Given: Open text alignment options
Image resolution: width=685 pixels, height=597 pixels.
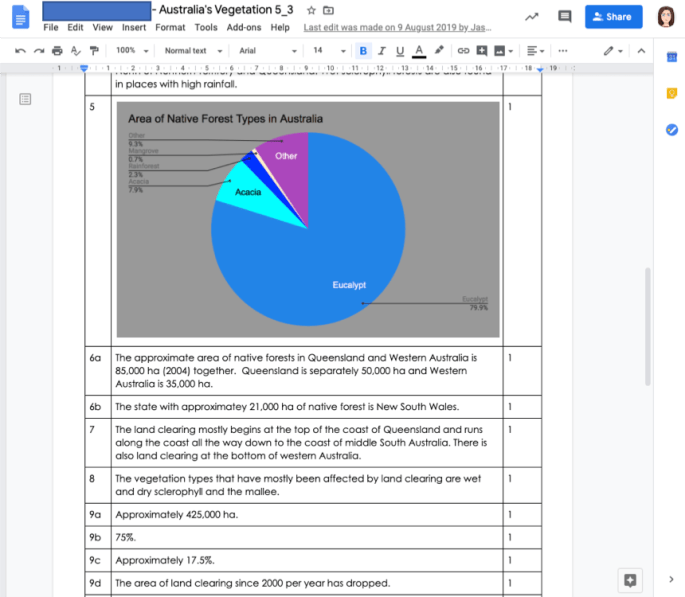Looking at the screenshot, I should point(535,51).
